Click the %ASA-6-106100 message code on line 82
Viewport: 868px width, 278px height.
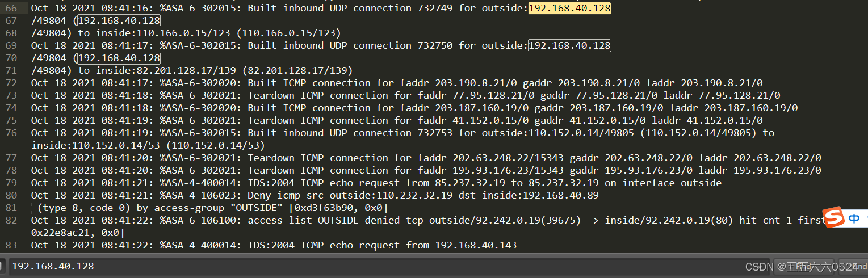tap(201, 220)
